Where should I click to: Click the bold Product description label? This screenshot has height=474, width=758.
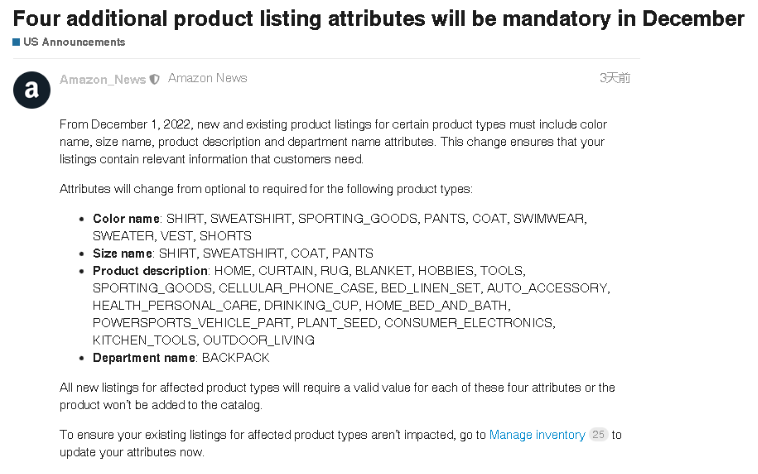click(x=150, y=271)
